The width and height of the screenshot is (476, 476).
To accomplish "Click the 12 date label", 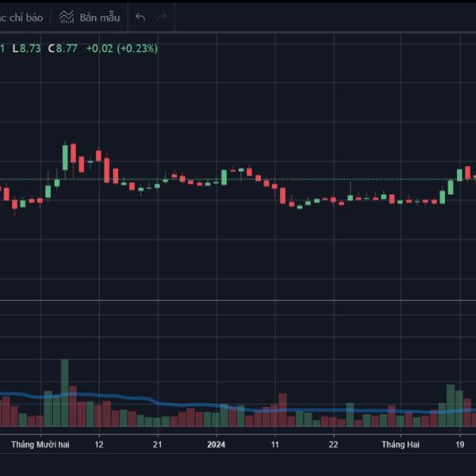I will click(x=99, y=445).
